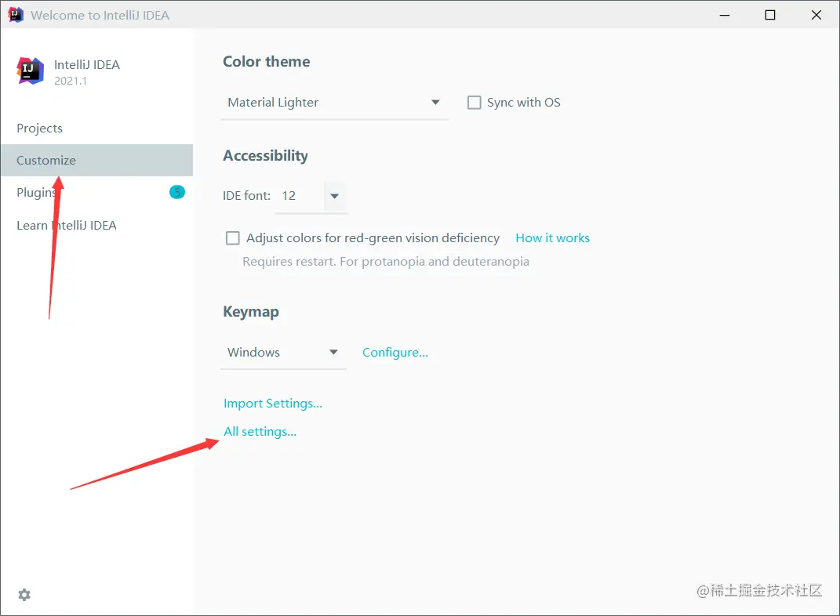Expand the IDE font size dropdown arrow
The width and height of the screenshot is (840, 616).
(x=335, y=196)
